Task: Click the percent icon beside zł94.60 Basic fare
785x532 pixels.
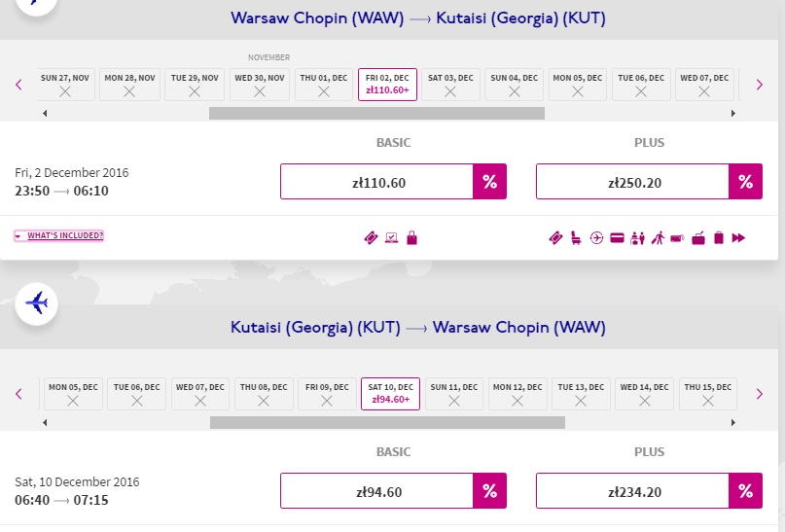Action: (489, 490)
